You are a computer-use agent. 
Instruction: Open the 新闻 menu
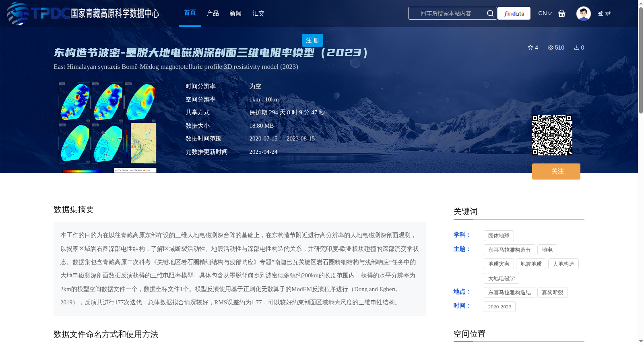coord(235,13)
